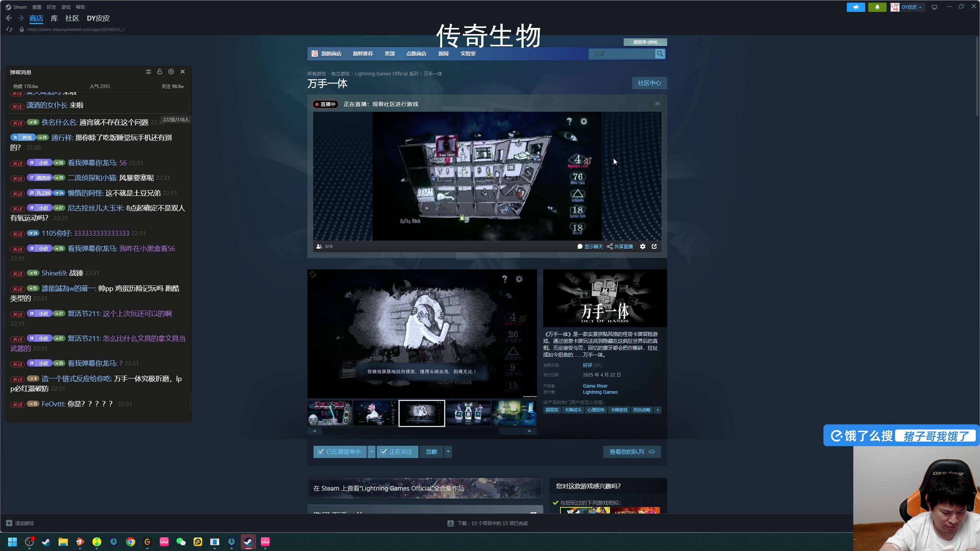Toggle the 正在关注 follow checkbox button
This screenshot has height=551, width=980.
[397, 452]
